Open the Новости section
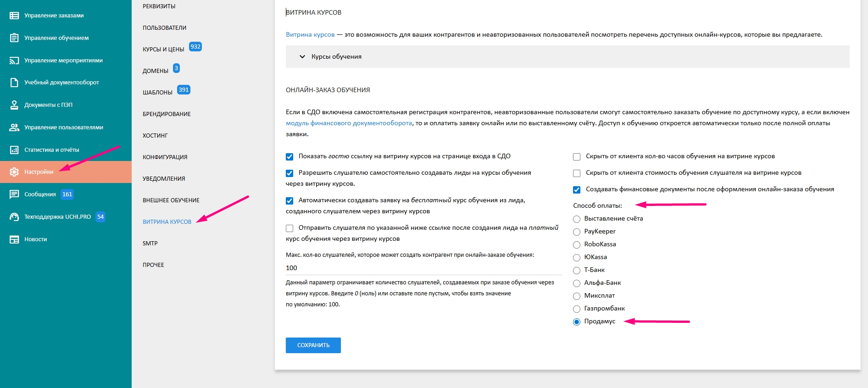 pyautogui.click(x=35, y=239)
